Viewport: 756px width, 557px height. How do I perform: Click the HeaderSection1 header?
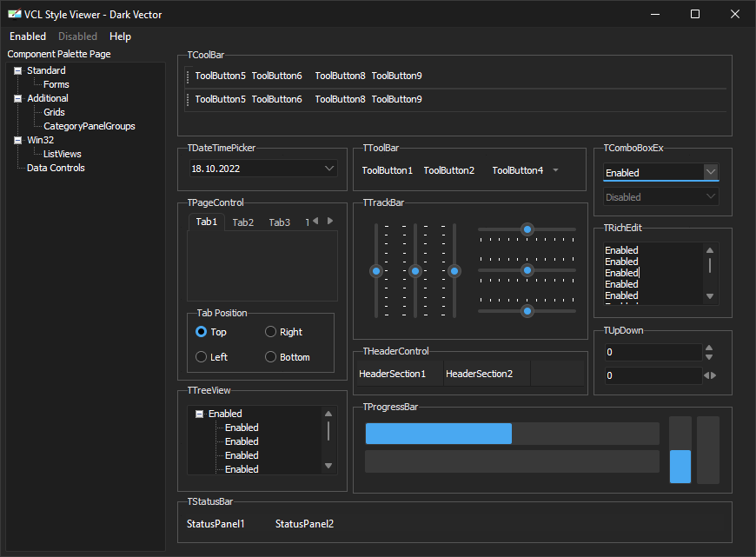400,374
